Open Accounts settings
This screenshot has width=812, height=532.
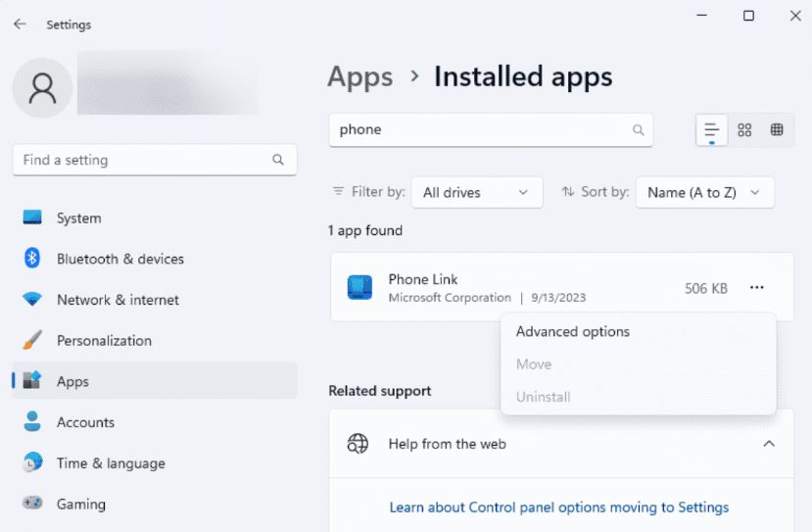pos(155,422)
